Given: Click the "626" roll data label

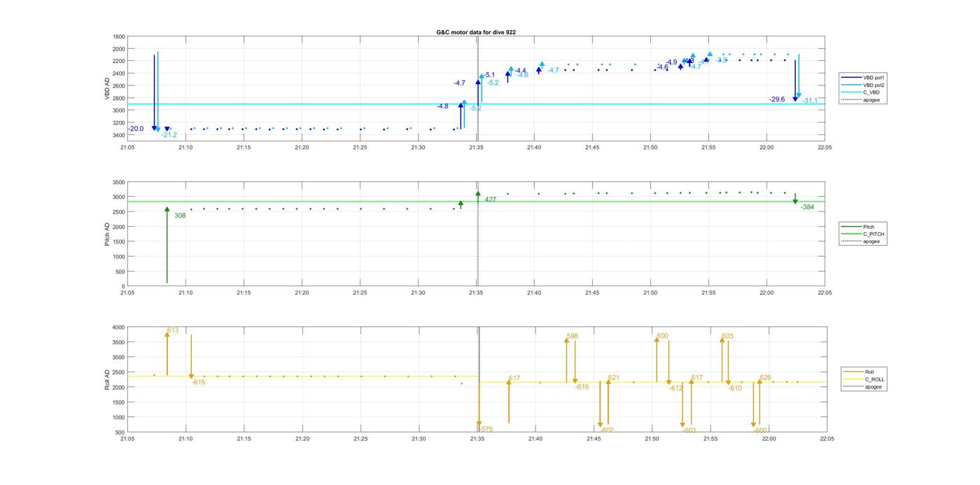Looking at the screenshot, I should click(x=766, y=378).
